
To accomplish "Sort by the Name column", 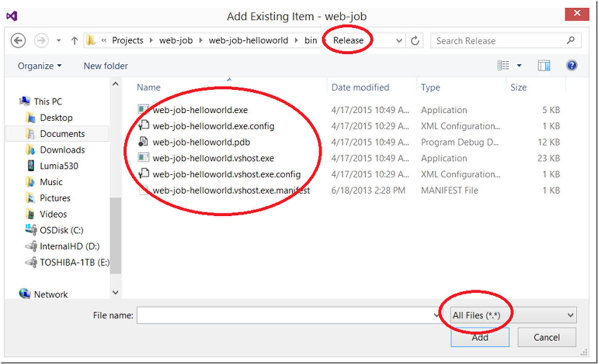I will (149, 87).
